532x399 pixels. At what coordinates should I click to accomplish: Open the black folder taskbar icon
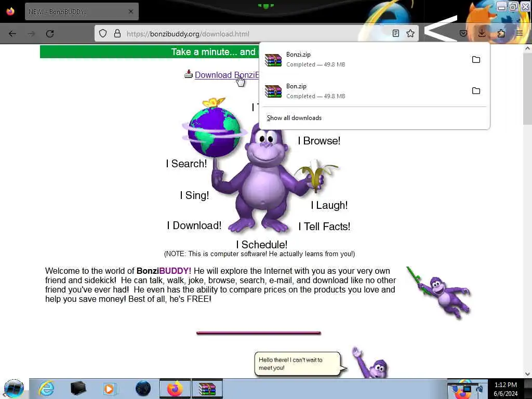click(x=78, y=389)
